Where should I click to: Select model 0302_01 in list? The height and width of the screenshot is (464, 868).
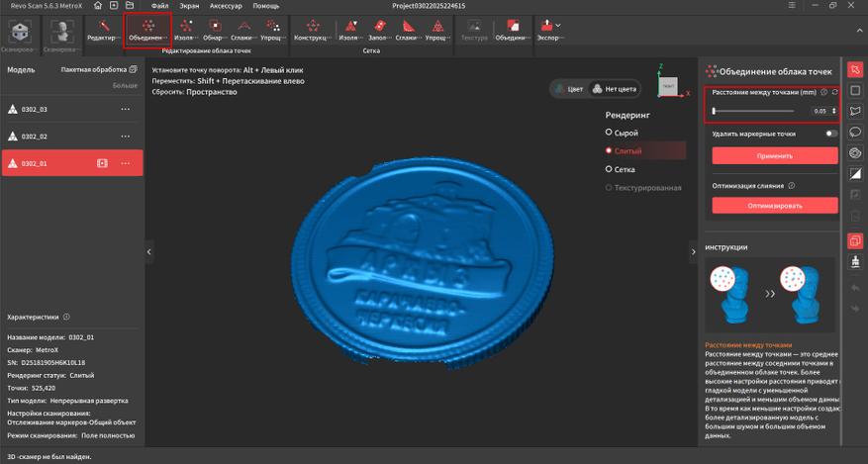[x=72, y=163]
